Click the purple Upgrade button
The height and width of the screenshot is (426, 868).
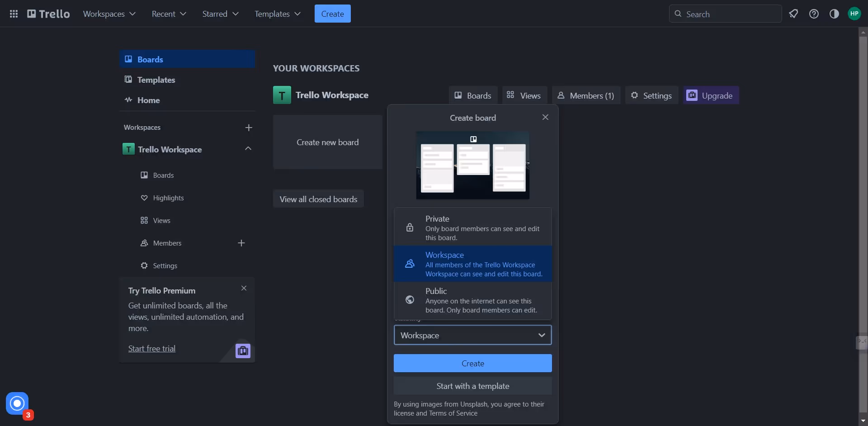click(x=711, y=95)
